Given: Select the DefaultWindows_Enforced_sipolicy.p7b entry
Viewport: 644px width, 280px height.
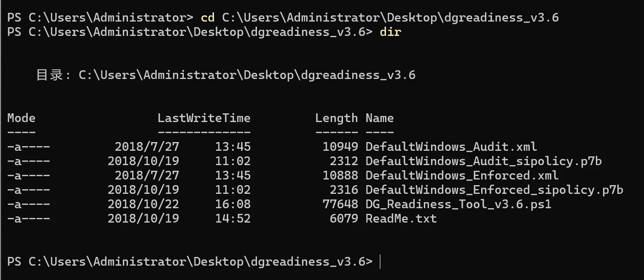Looking at the screenshot, I should [494, 190].
